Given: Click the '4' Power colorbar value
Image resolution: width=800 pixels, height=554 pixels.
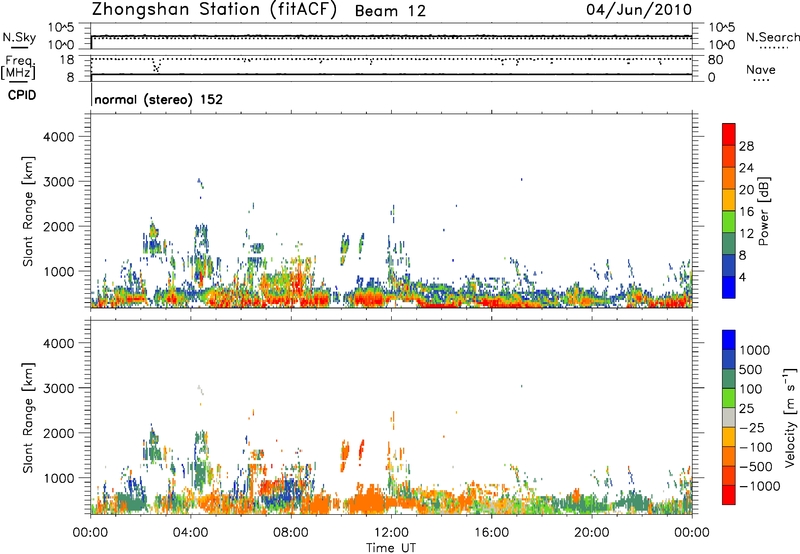Looking at the screenshot, I should pos(742,278).
